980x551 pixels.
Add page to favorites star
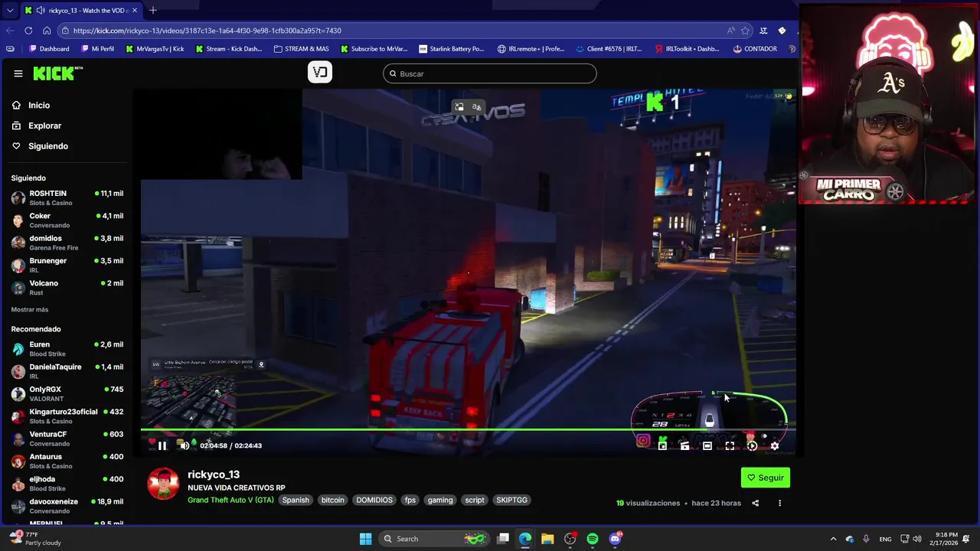click(x=745, y=31)
